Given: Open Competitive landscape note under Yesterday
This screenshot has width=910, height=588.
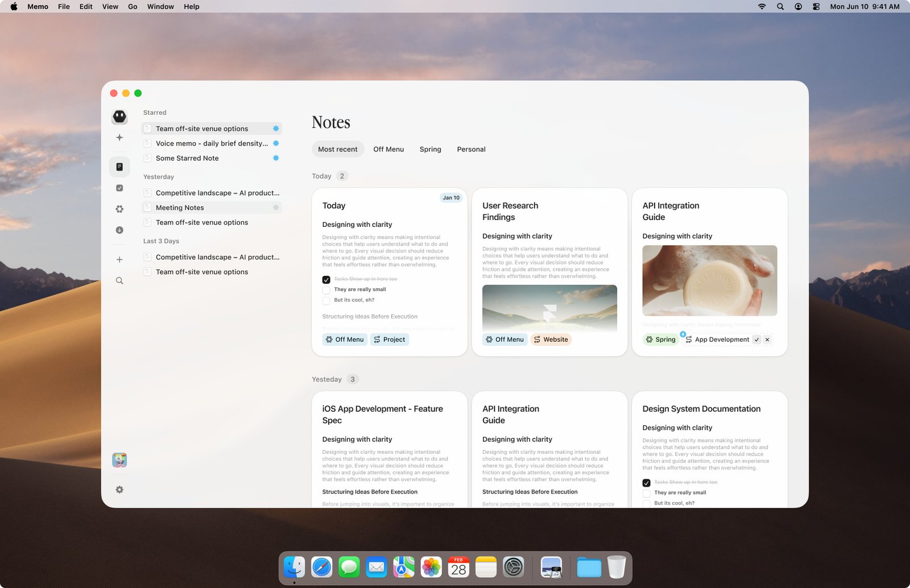Looking at the screenshot, I should pyautogui.click(x=212, y=193).
